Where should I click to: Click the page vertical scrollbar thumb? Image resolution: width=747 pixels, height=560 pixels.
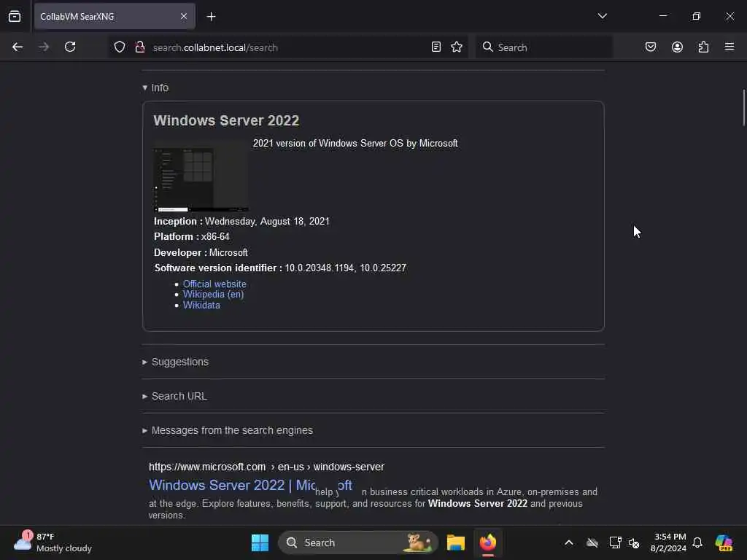(x=743, y=108)
